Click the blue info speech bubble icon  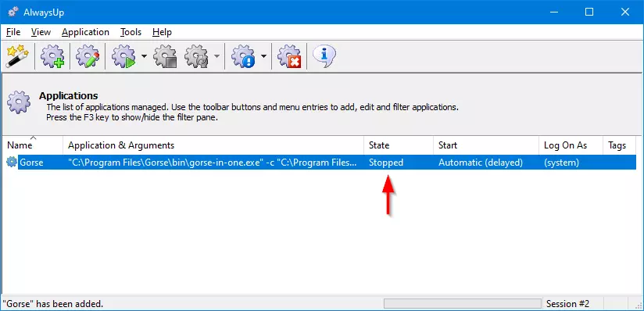point(324,57)
